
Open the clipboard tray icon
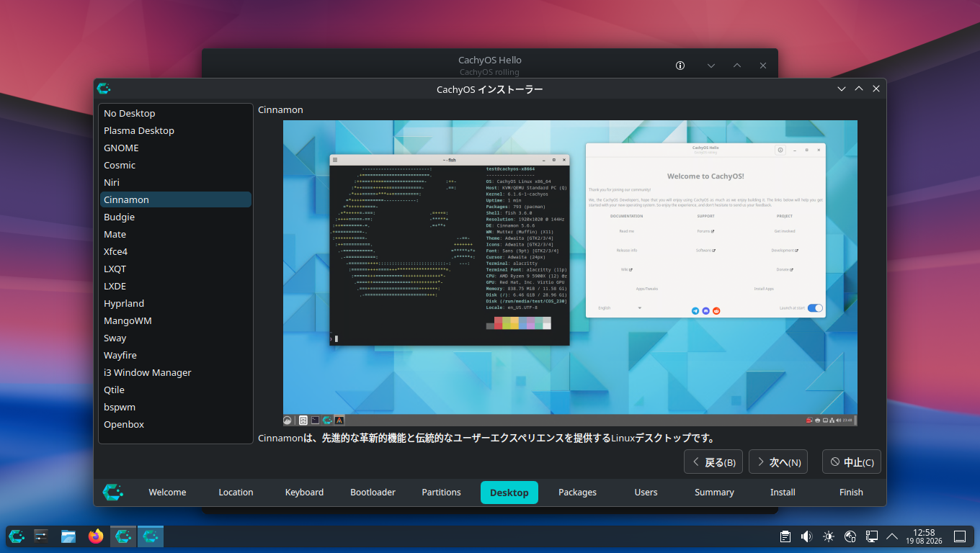(785, 536)
